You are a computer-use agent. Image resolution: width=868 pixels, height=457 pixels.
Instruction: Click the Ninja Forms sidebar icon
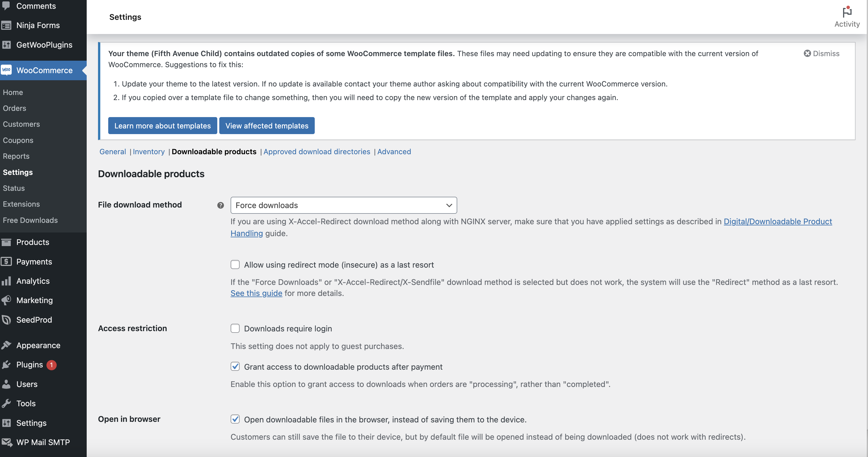(6, 25)
